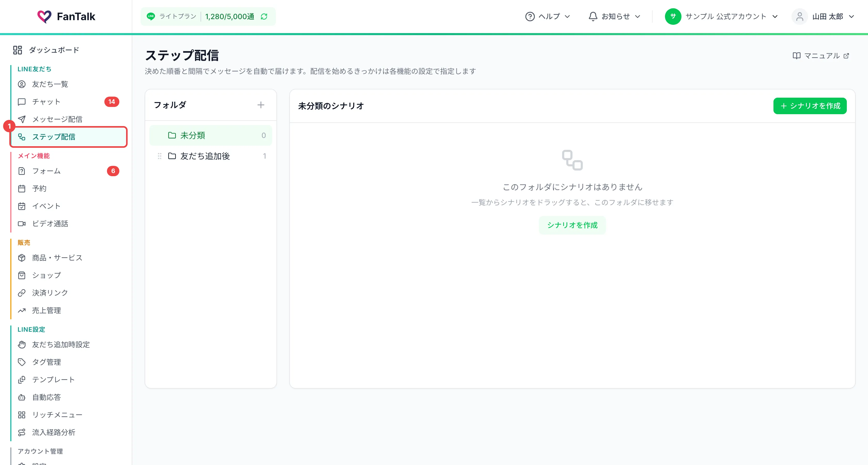Click the 1,280/5,000通 message count
The image size is (868, 465).
tap(229, 17)
